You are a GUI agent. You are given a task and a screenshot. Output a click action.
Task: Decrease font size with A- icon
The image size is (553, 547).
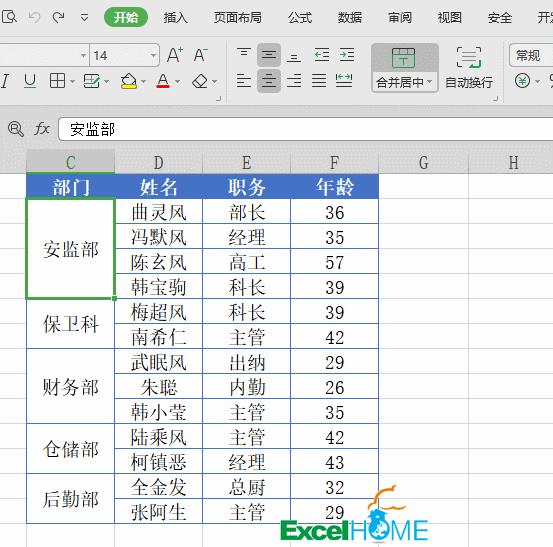pyautogui.click(x=201, y=55)
